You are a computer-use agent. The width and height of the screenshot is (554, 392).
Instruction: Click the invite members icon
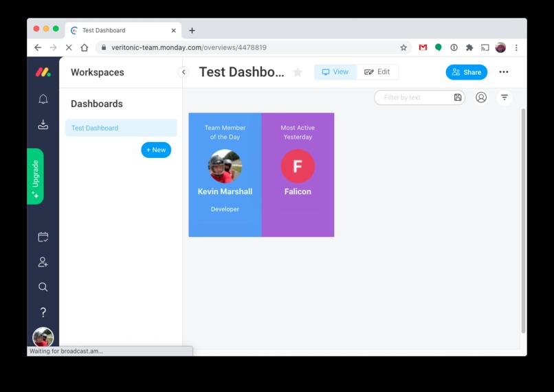point(43,262)
